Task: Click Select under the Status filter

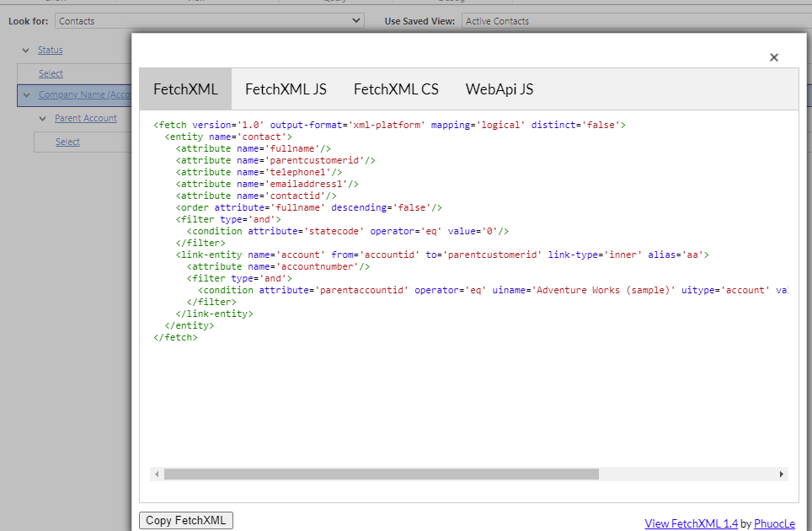Action: tap(51, 73)
